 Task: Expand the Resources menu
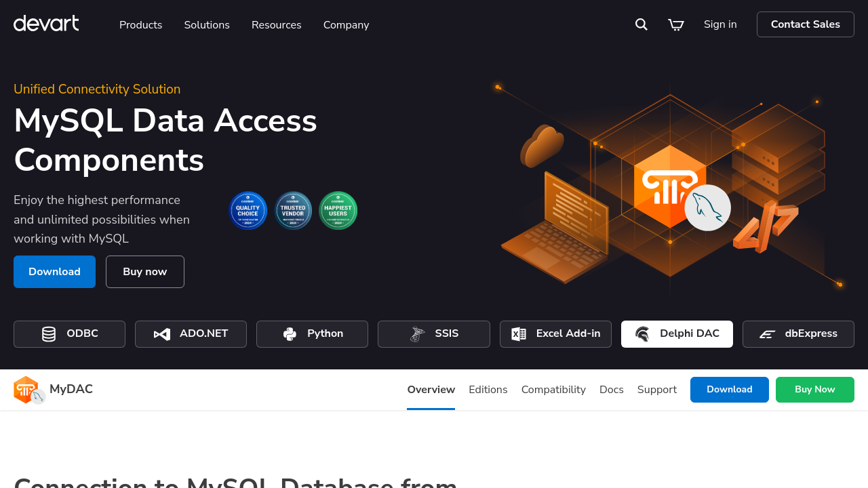point(277,25)
